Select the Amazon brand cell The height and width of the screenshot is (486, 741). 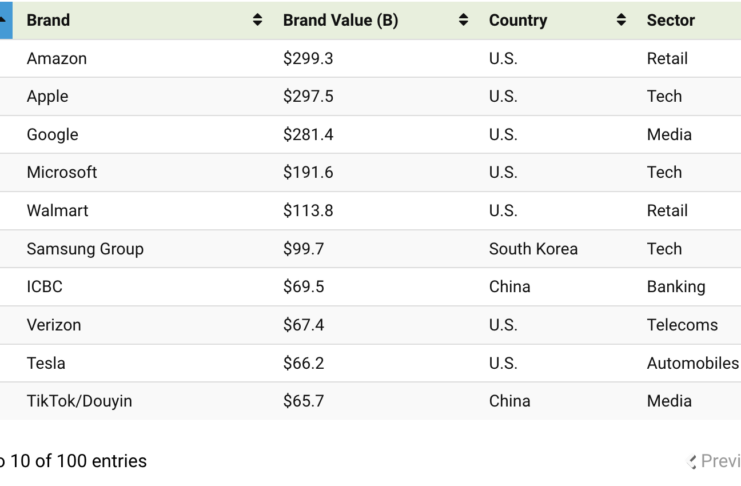point(57,59)
